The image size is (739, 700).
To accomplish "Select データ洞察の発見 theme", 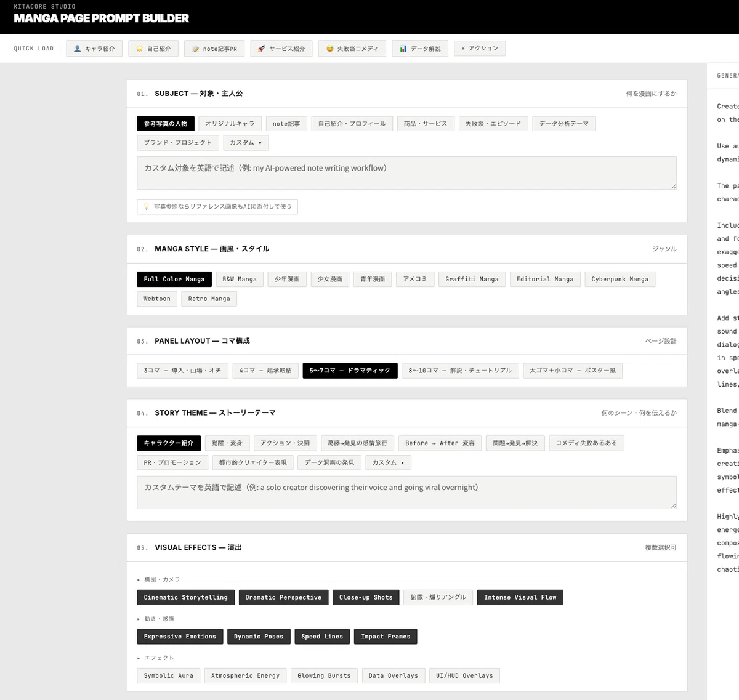I will [329, 462].
